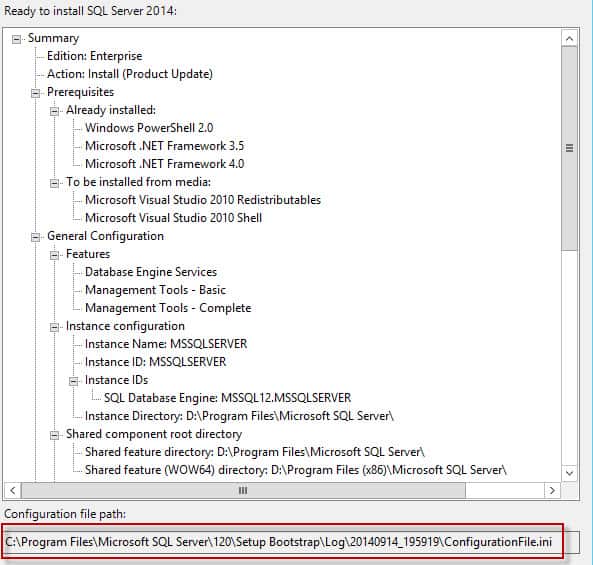Collapse the General Configuration node
593x565 pixels.
(35, 237)
